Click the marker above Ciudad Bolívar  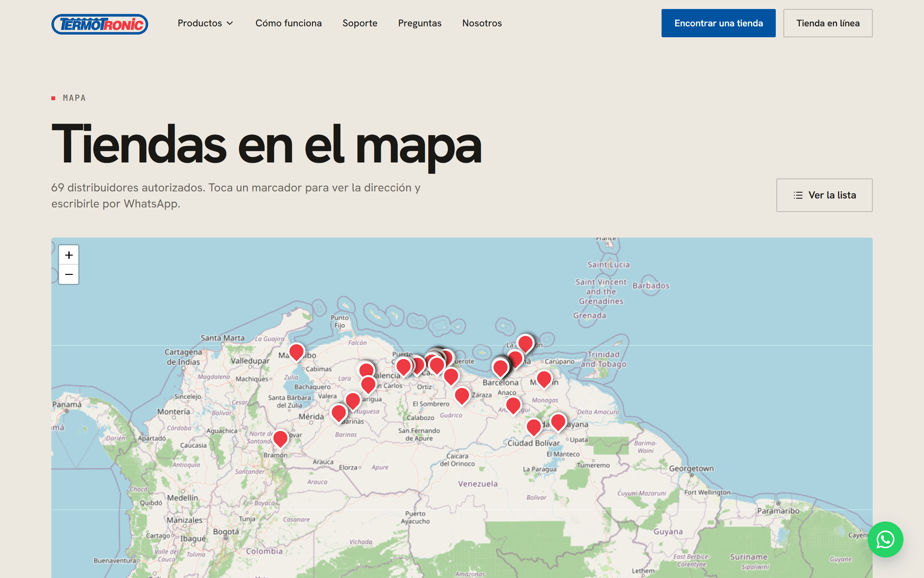click(x=534, y=427)
